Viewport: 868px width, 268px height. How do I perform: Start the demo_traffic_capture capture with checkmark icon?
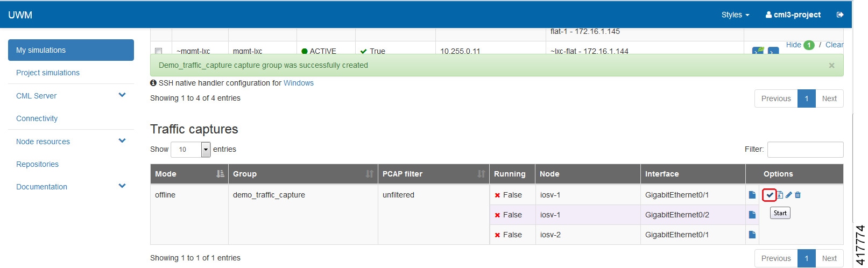pyautogui.click(x=770, y=195)
